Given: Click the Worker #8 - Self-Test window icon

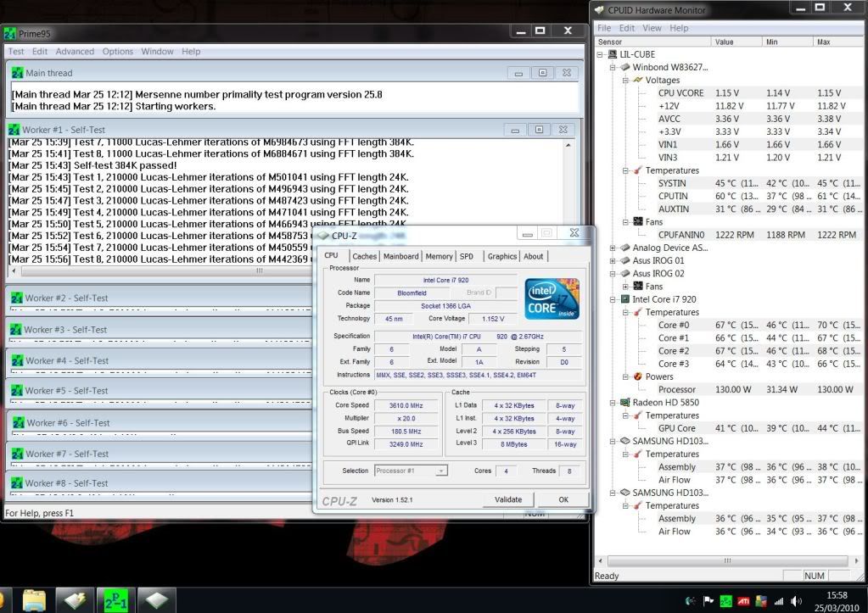Looking at the screenshot, I should coord(17,483).
